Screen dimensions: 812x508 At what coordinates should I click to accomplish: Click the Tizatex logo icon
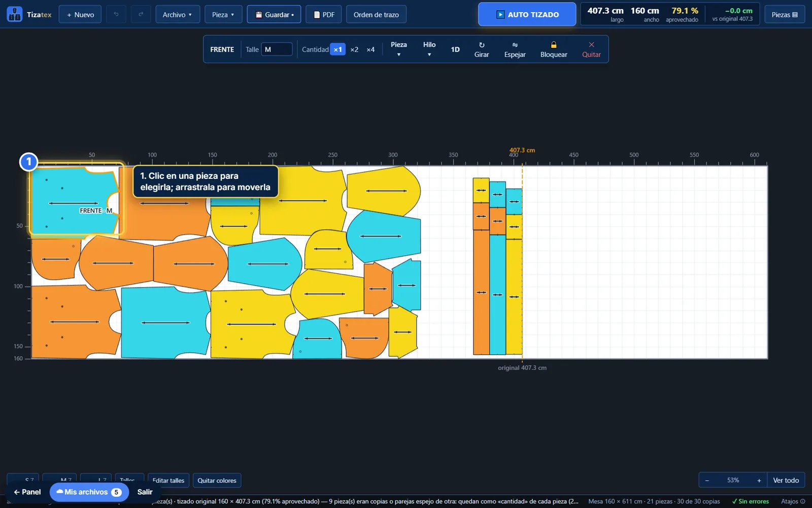14,14
